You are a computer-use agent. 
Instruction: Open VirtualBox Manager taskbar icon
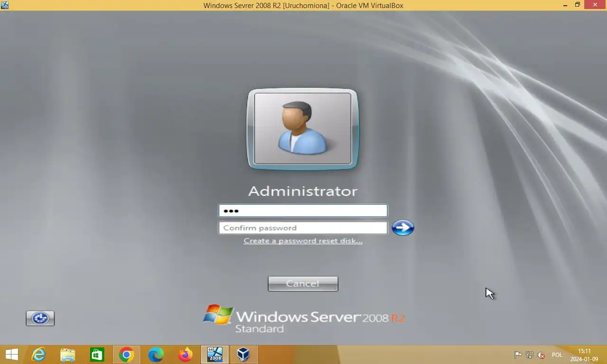[244, 355]
